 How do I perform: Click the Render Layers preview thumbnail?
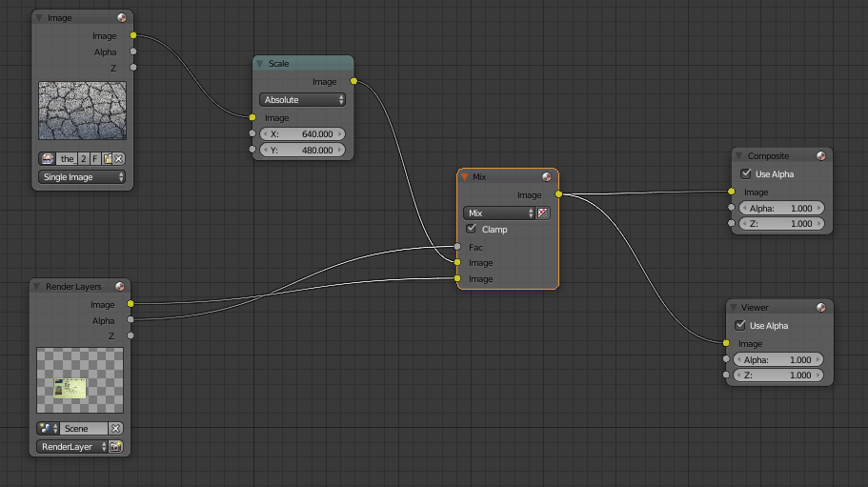[x=80, y=380]
